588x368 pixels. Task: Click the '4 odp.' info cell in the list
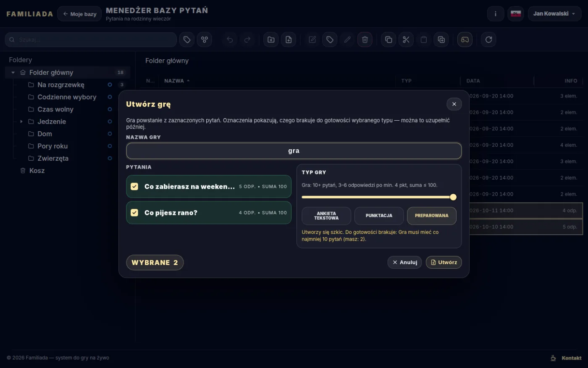[570, 210]
